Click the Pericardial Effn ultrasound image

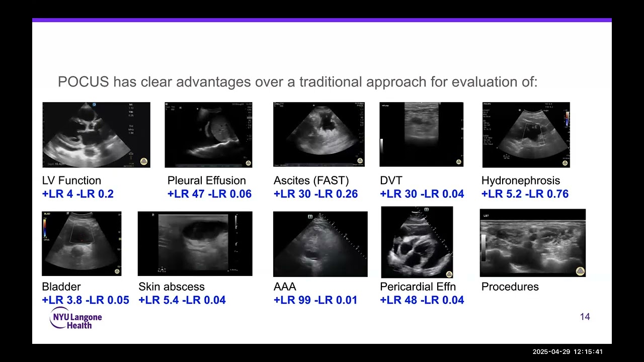point(417,242)
